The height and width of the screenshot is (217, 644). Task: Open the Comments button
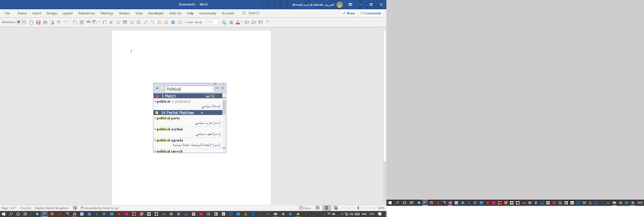click(371, 13)
